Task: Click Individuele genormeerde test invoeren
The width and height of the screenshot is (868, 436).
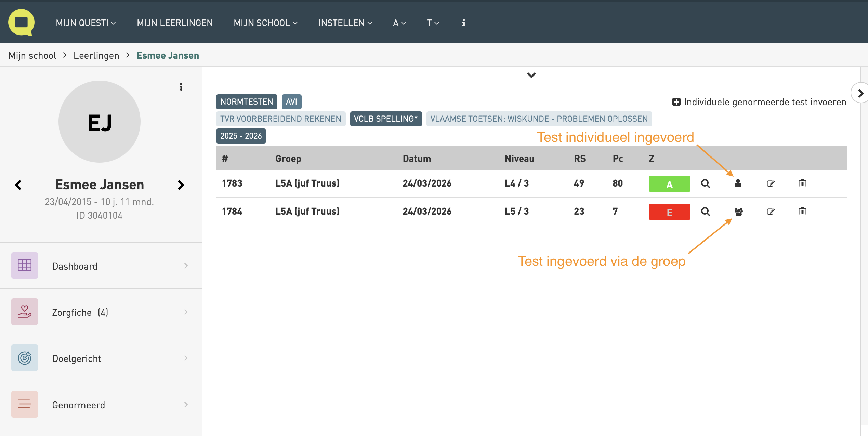Action: click(759, 102)
